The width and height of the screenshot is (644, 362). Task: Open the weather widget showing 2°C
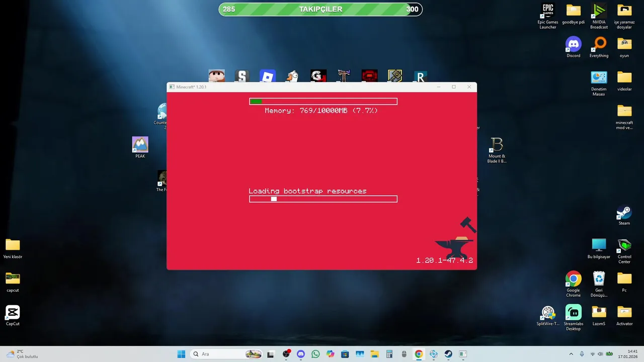(x=21, y=354)
